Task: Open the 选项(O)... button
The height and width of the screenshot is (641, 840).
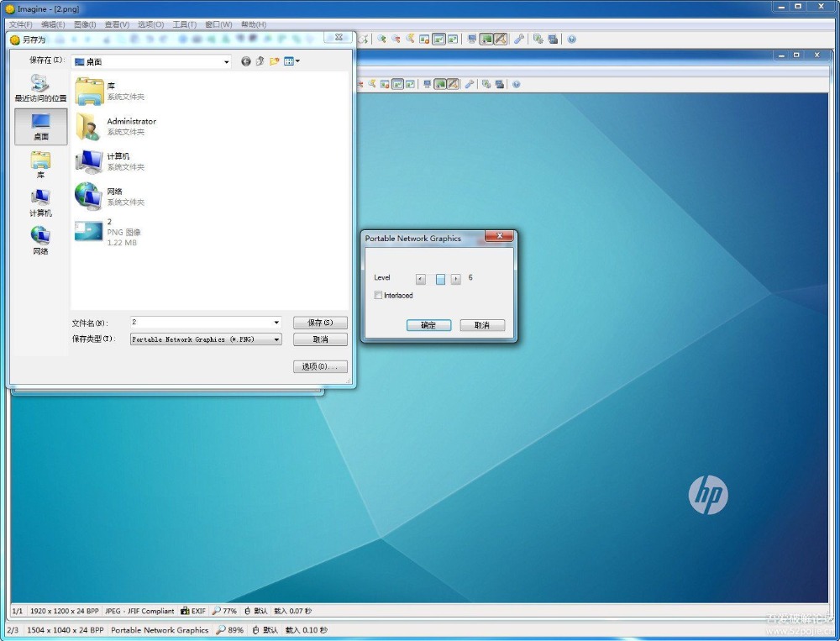Action: click(320, 366)
